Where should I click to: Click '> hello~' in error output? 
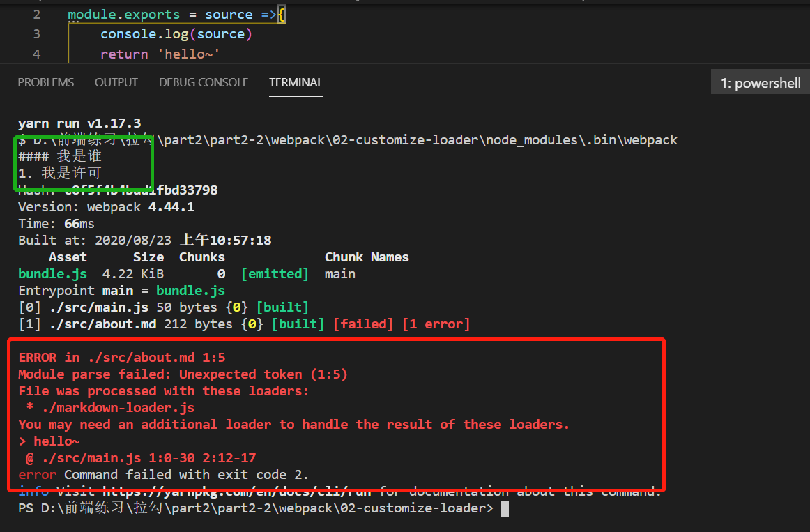[49, 441]
